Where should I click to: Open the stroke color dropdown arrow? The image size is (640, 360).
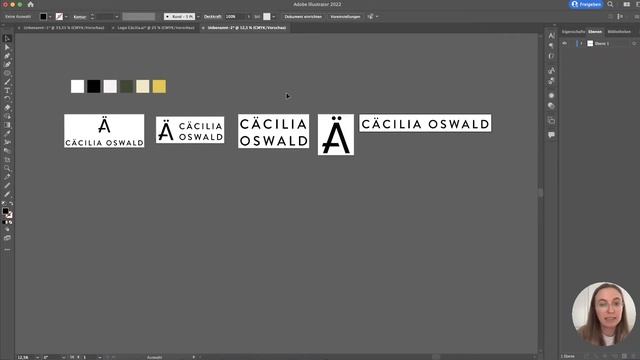point(66,17)
